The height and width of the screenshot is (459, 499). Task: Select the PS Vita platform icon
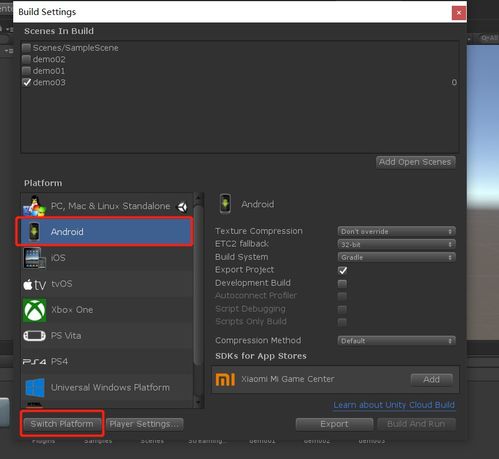click(34, 335)
